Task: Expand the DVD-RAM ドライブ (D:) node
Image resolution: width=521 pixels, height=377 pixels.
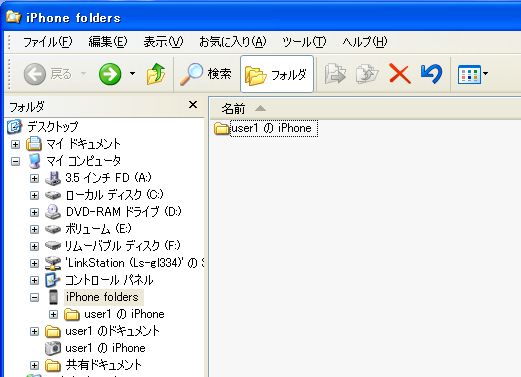Action: point(34,212)
